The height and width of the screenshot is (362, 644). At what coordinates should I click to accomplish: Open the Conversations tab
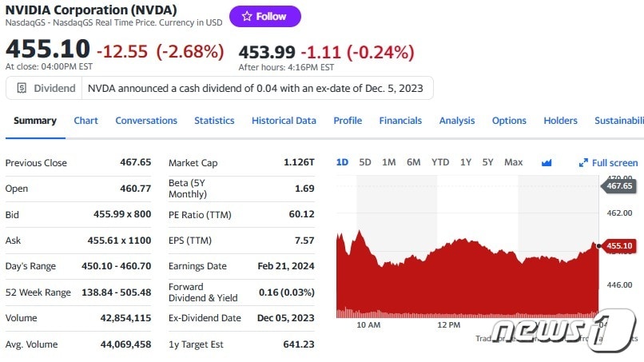[x=146, y=121]
